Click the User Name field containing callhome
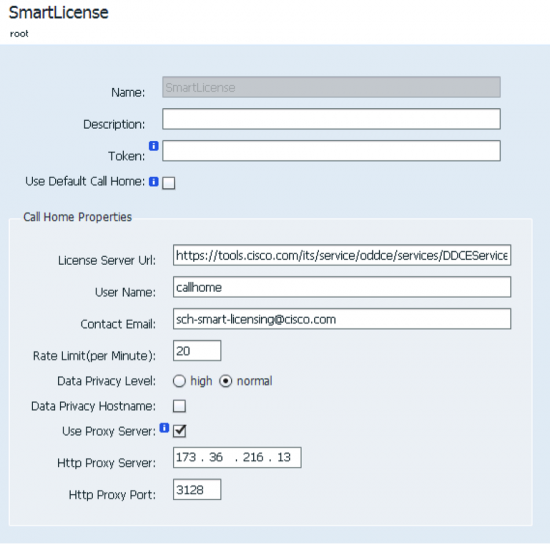This screenshot has width=550, height=544. click(x=342, y=287)
